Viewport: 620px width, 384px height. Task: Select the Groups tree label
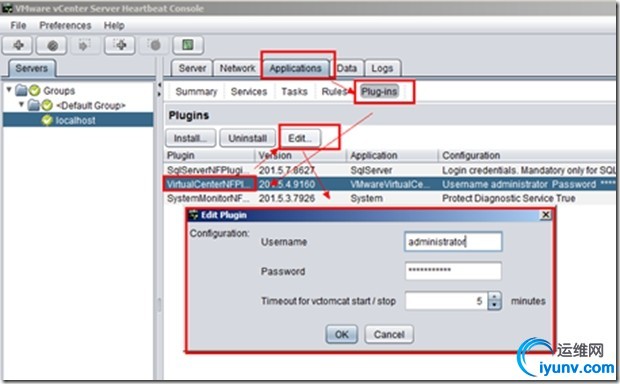59,91
